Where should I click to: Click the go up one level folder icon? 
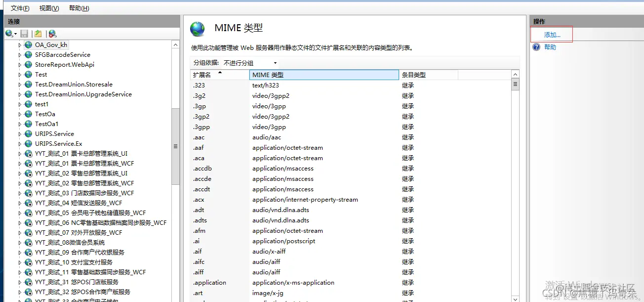[38, 34]
